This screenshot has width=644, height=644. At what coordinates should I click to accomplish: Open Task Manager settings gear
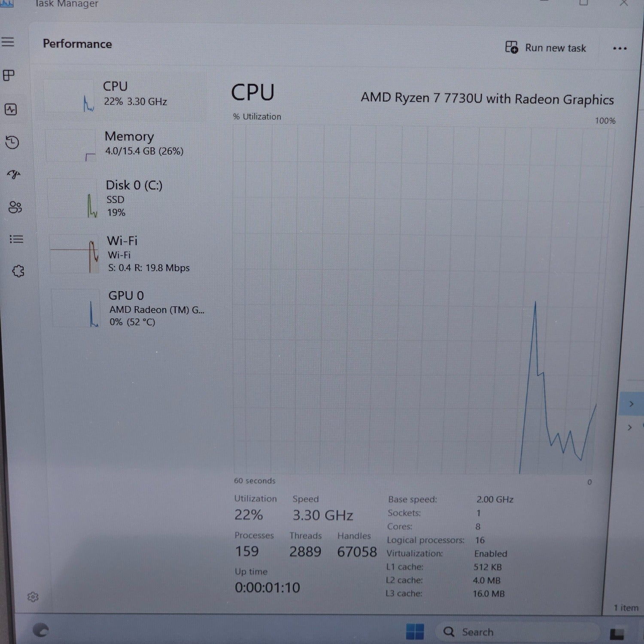click(x=33, y=597)
